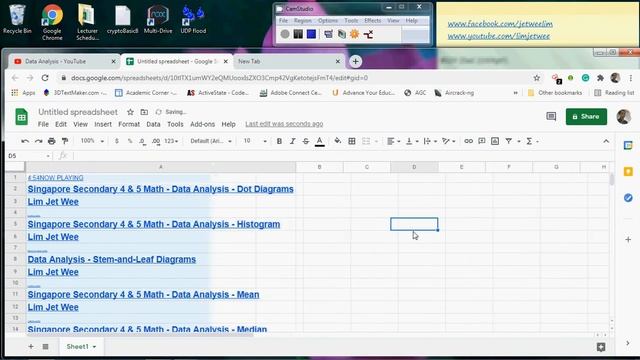
Task: Switch to the New Tab browser tab
Action: [x=288, y=61]
